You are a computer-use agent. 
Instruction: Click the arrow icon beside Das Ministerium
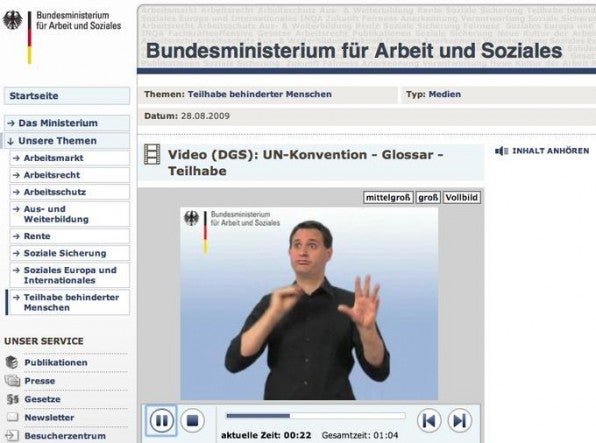pyautogui.click(x=11, y=123)
